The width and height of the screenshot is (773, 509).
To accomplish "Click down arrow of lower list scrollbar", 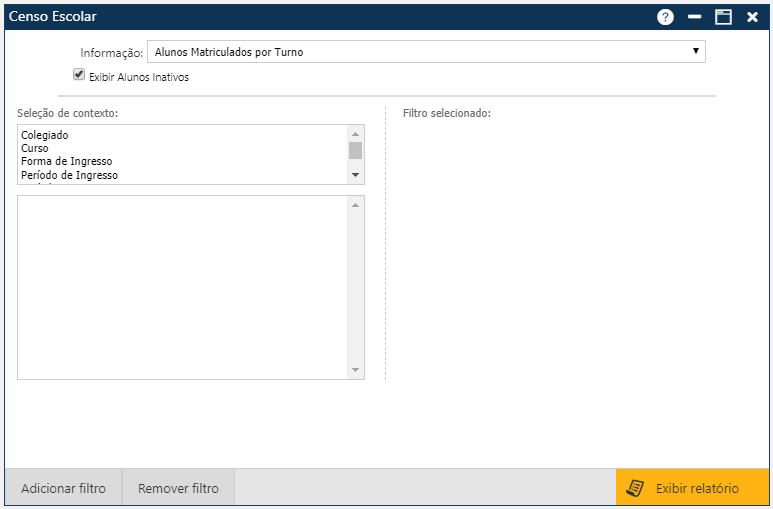I will pos(355,370).
